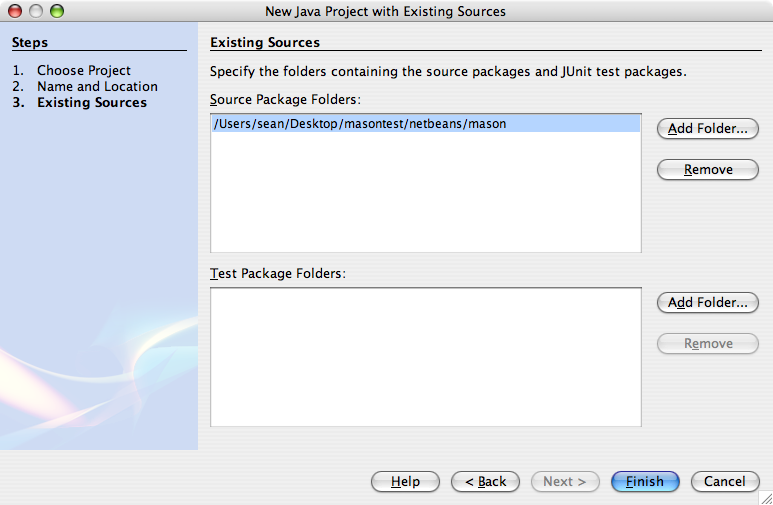
Task: Select the /Users/sean/Desktop/masontest/netbeans/mason folder entry
Action: click(x=360, y=124)
